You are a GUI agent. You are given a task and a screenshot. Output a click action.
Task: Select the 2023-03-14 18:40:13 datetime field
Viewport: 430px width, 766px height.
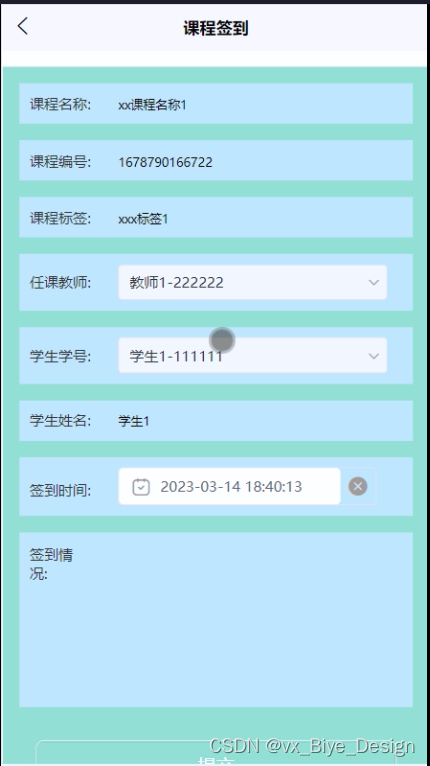tap(230, 486)
